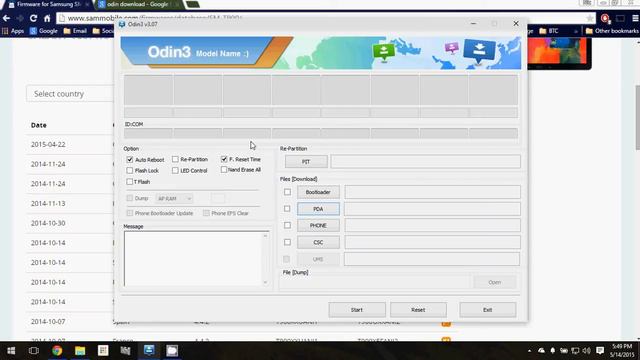Click the CSC file button
The image size is (640, 360).
tap(318, 242)
